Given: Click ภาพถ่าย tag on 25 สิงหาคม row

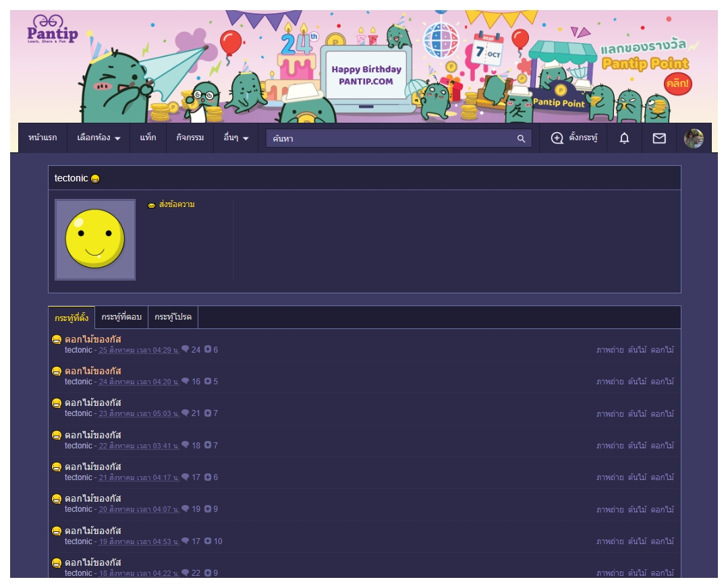Looking at the screenshot, I should [610, 350].
